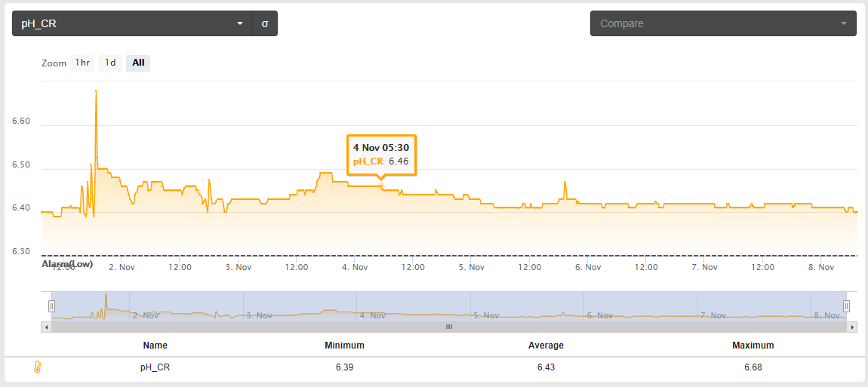This screenshot has height=387, width=868.
Task: Click the Zoom label
Action: tap(54, 63)
